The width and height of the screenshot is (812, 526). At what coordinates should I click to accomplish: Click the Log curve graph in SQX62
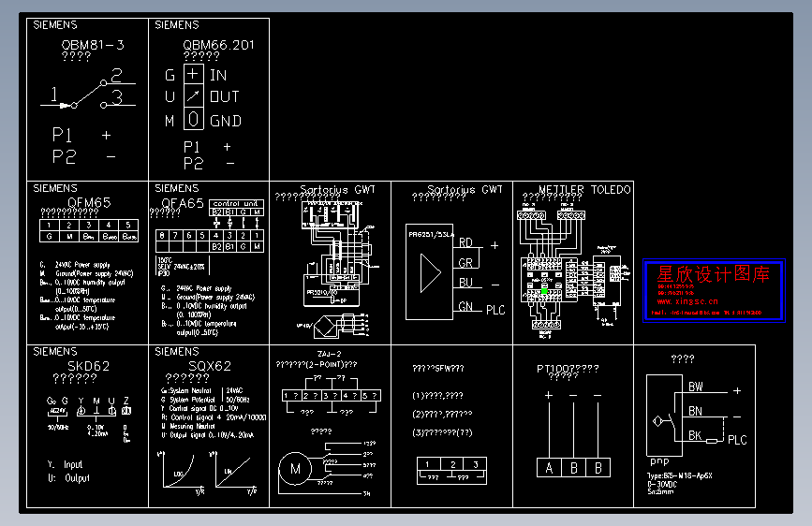182,472
